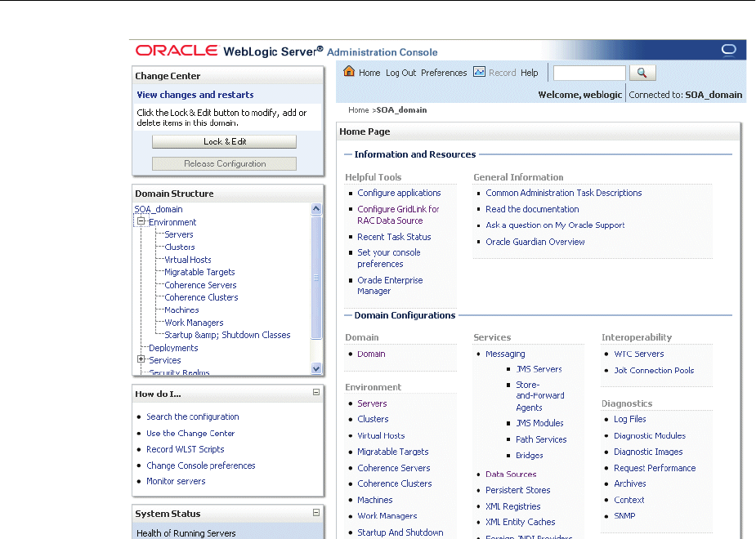Open Log Files under Diagnostics
Viewport: 756px width, 539px height.
(629, 419)
